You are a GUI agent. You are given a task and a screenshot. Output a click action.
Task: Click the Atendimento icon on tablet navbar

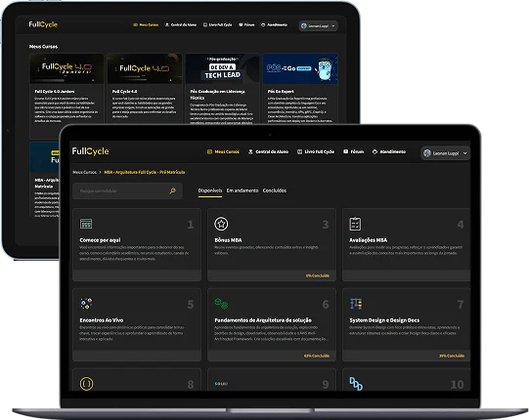pos(263,25)
